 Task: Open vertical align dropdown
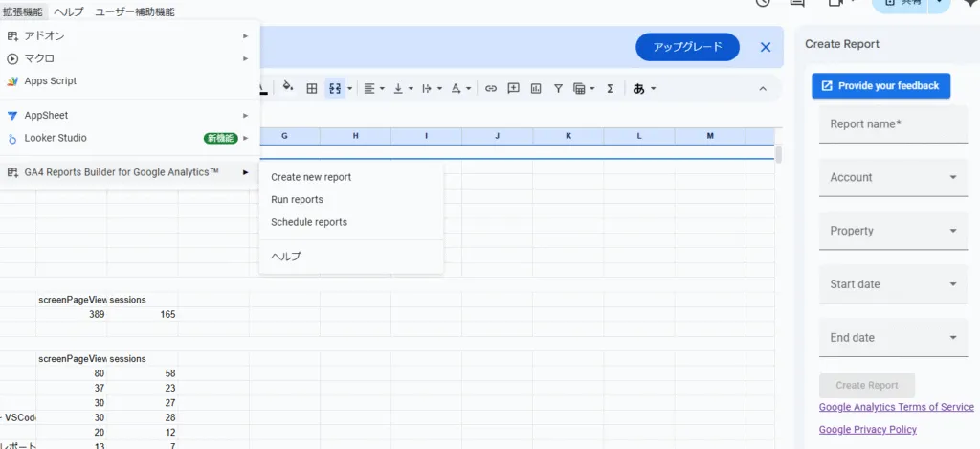pos(403,89)
